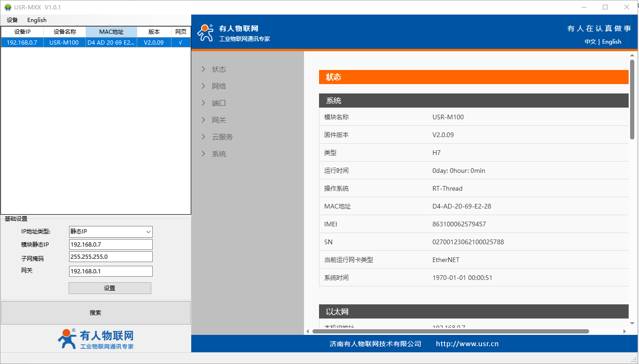
Task: Open the IP地址类型 dropdown
Action: tap(110, 232)
